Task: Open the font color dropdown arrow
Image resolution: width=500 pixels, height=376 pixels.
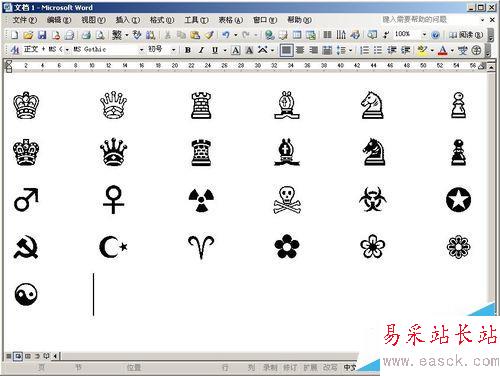Action: (x=452, y=50)
